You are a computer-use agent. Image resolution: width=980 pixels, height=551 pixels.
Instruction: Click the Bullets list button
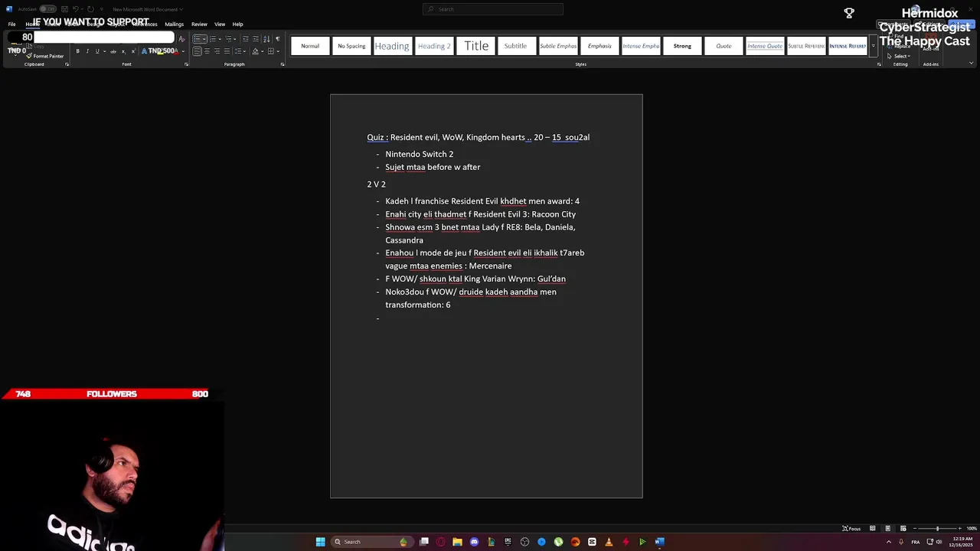(198, 39)
